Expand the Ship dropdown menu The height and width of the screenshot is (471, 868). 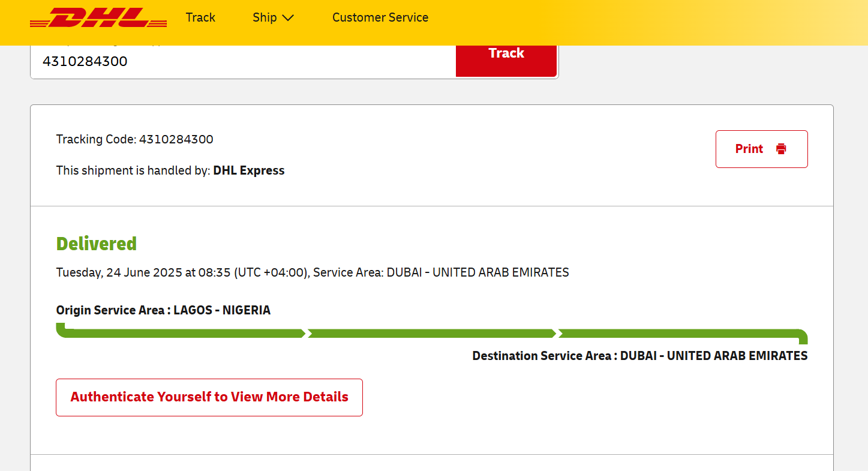(x=273, y=17)
